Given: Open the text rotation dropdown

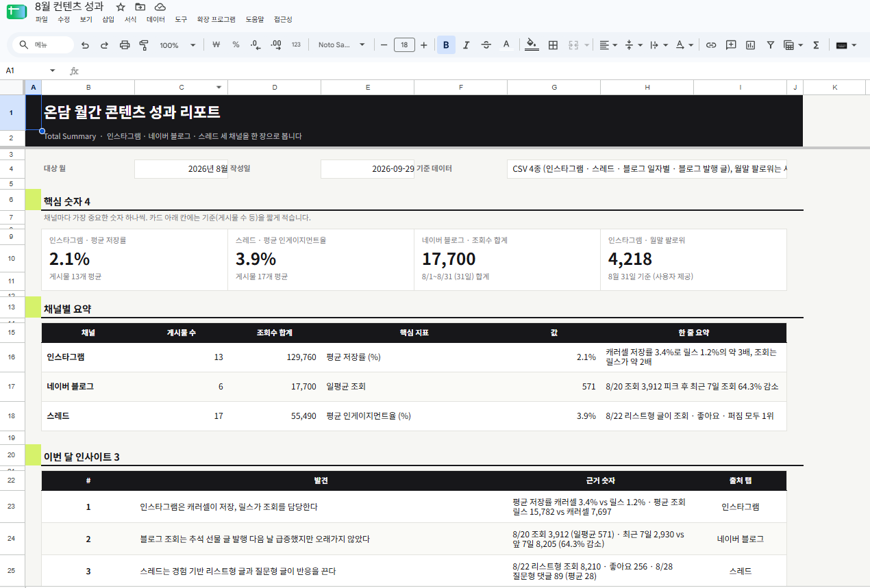Looking at the screenshot, I should [684, 45].
